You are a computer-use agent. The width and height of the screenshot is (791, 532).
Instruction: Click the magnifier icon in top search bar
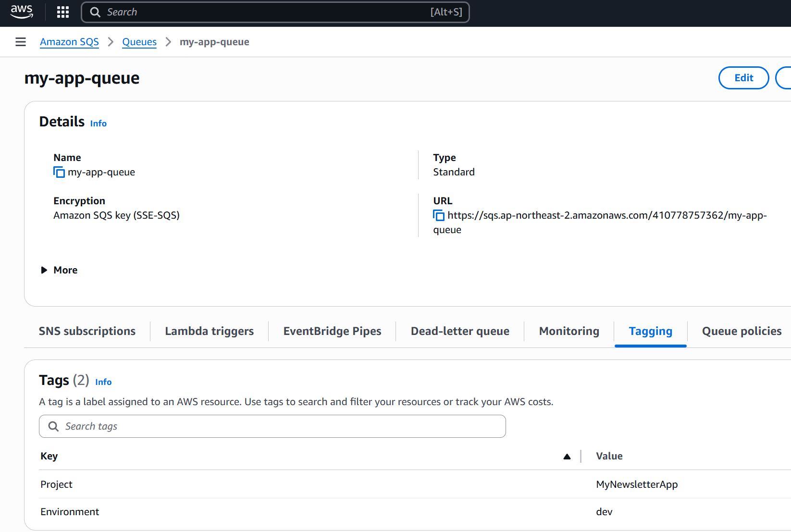pyautogui.click(x=95, y=12)
